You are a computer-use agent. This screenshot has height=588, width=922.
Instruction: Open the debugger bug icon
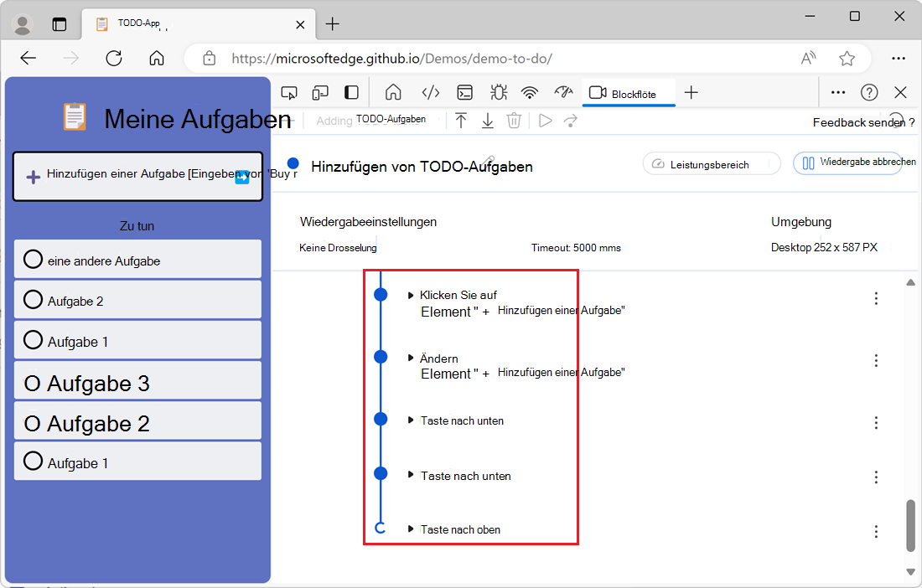pos(498,92)
